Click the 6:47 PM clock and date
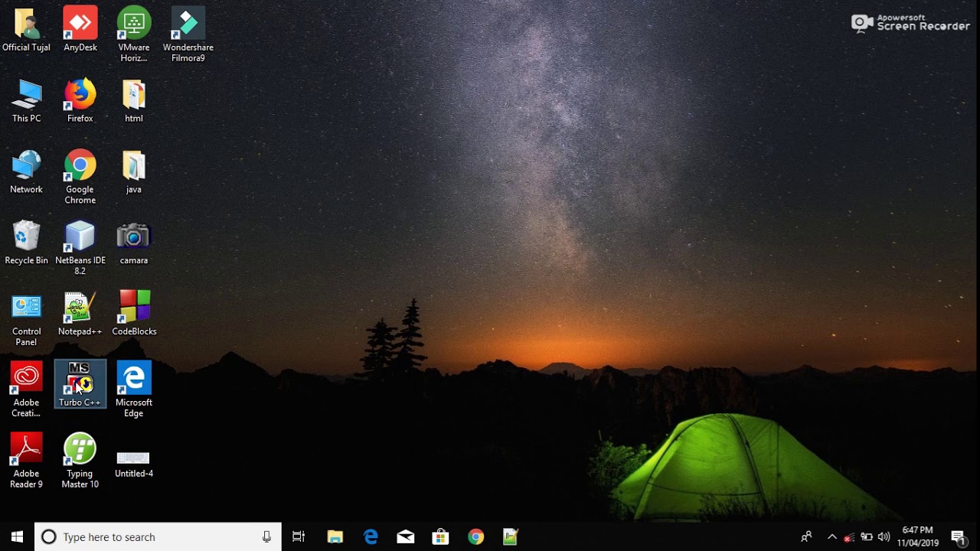980x551 pixels. tap(918, 536)
